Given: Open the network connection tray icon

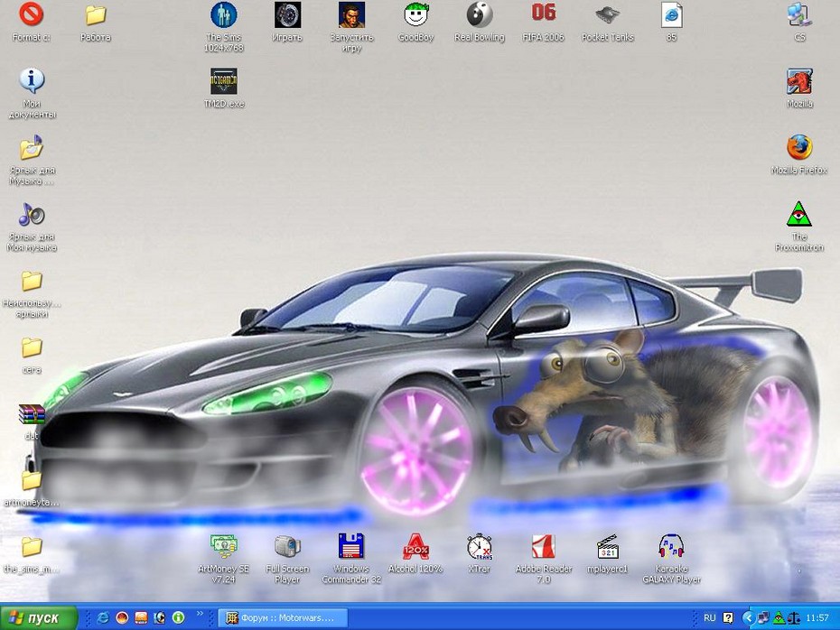Looking at the screenshot, I should (x=763, y=617).
